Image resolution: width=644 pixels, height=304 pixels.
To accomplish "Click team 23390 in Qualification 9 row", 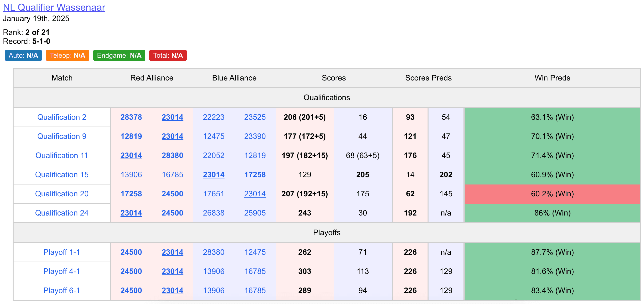I will (255, 136).
